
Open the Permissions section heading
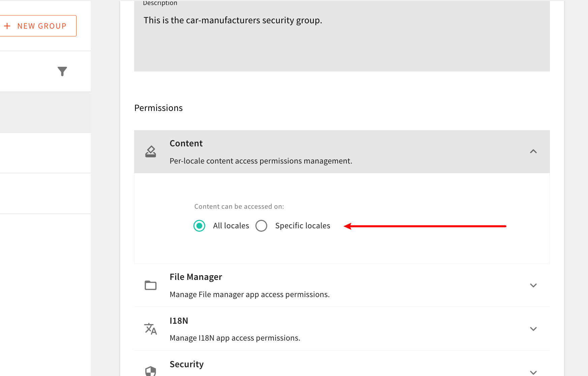(x=158, y=108)
